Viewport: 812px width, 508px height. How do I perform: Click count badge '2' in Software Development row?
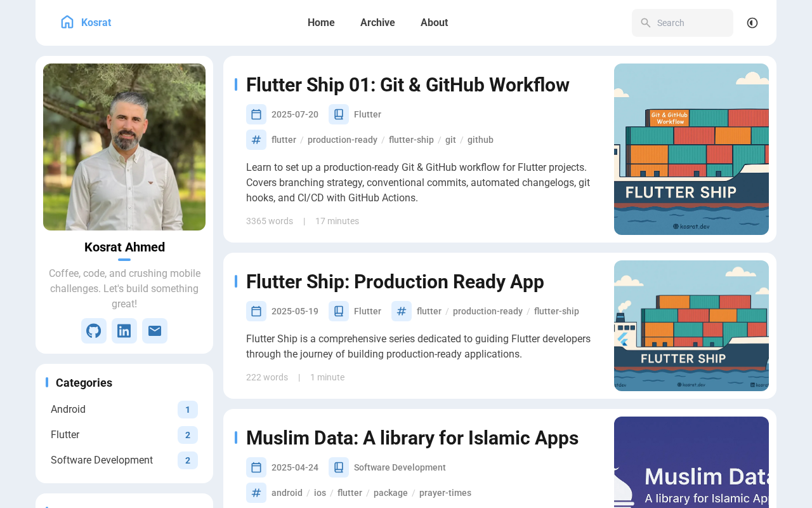pyautogui.click(x=188, y=460)
